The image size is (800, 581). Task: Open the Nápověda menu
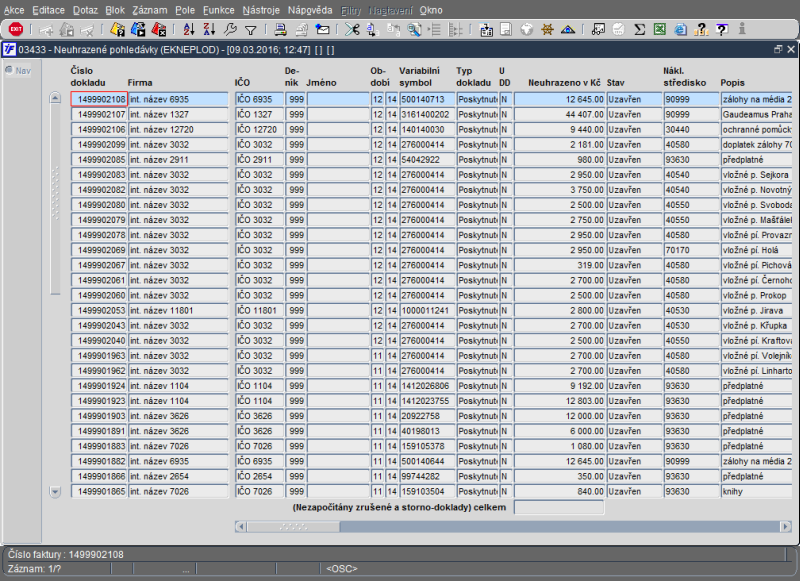(310, 10)
